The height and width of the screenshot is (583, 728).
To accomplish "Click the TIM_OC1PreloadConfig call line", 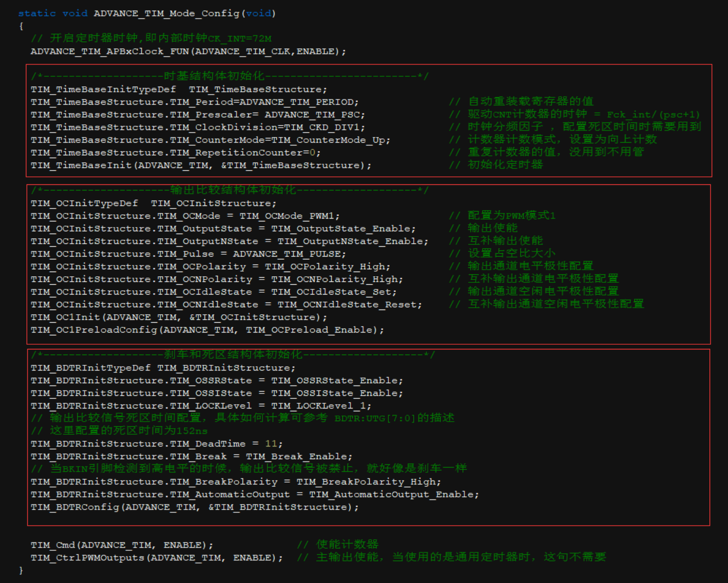I will tap(207, 330).
